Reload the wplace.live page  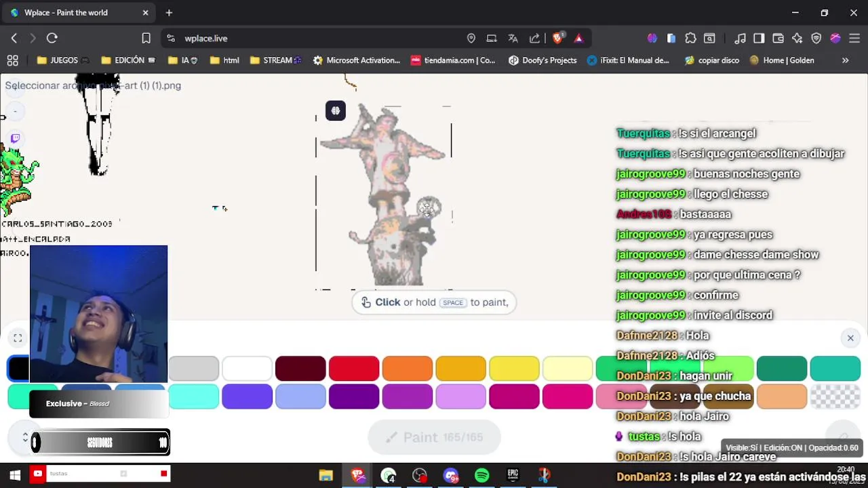(52, 39)
